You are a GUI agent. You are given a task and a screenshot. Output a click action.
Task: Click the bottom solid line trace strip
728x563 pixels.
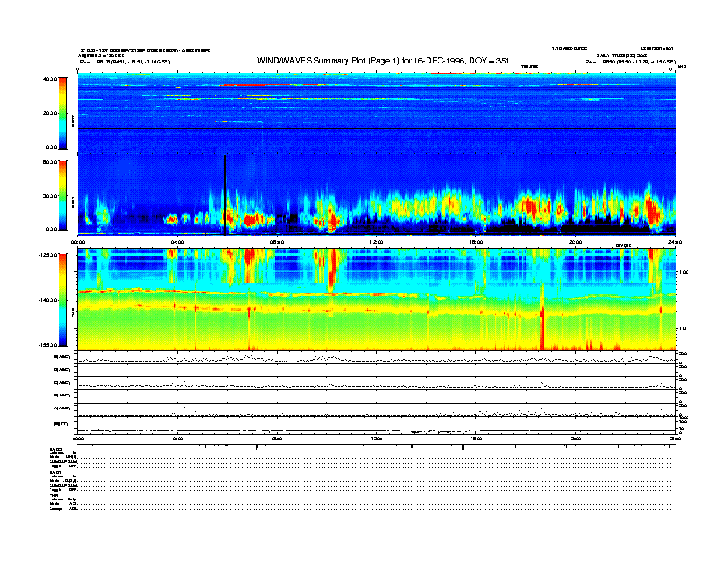(x=377, y=425)
